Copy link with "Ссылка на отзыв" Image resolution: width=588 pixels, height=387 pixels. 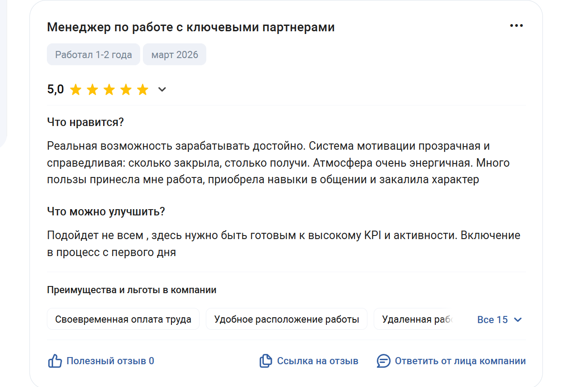(317, 361)
